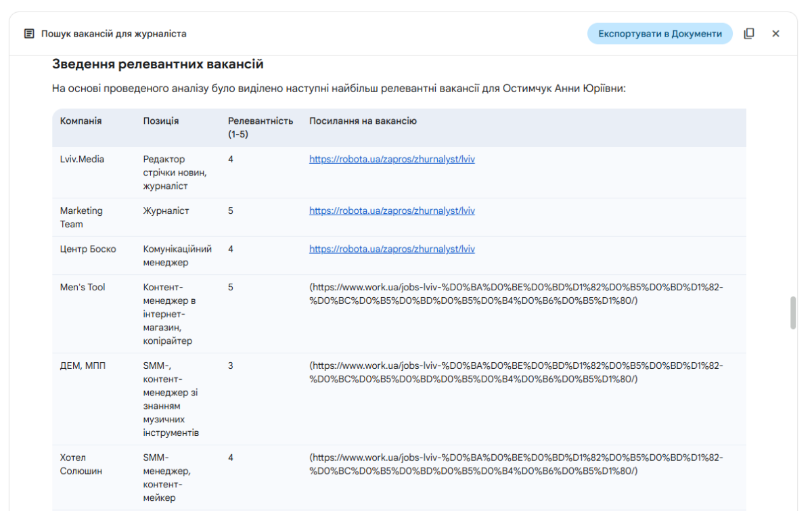Select the Журналіст position cell for Marketing Team

pos(166,211)
